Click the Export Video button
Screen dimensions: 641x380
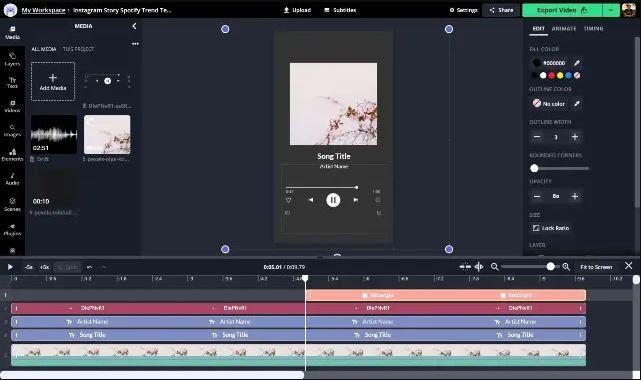562,10
